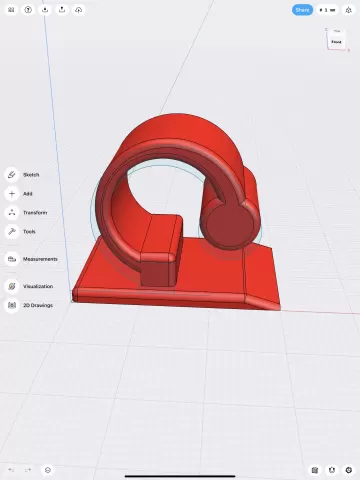The width and height of the screenshot is (360, 480).
Task: Tap the round icon beside the redo arrow
Action: coord(48,470)
